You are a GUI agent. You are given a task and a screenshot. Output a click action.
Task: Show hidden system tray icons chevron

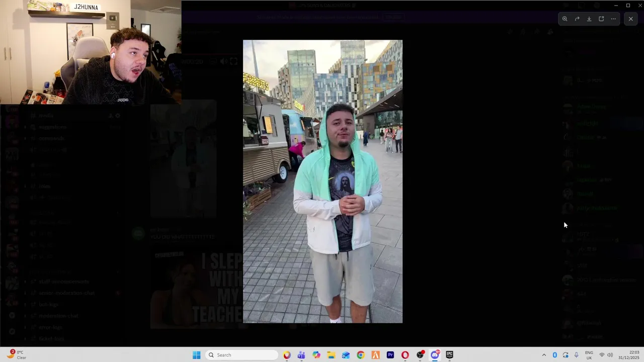[x=544, y=355]
